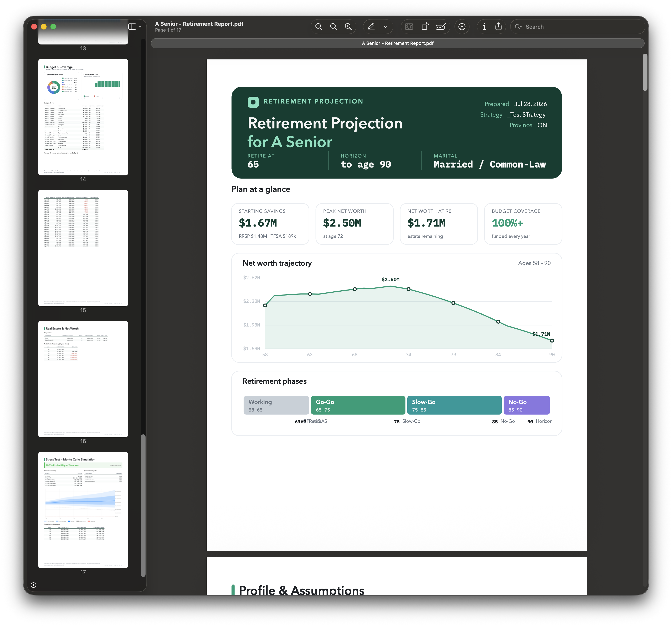
Task: Open page 16 Real Estate & Net Worth thumbnail
Action: tap(83, 379)
